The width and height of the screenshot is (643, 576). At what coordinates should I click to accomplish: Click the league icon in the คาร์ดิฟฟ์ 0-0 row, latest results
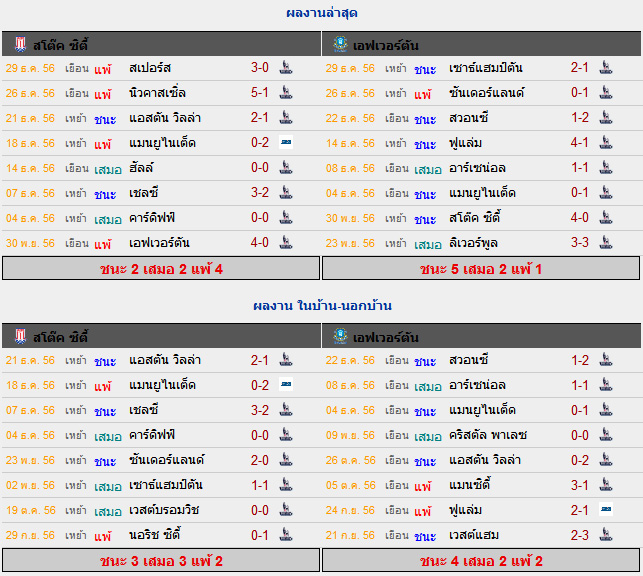click(x=286, y=218)
